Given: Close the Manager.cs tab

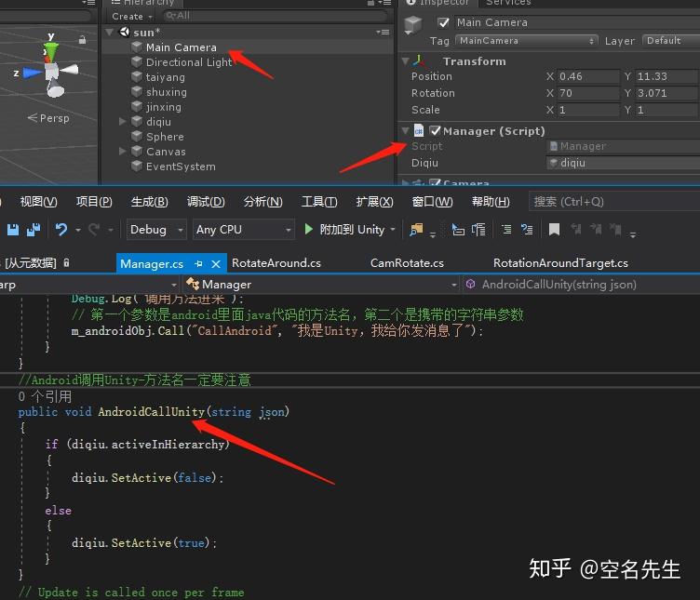Looking at the screenshot, I should 216,264.
